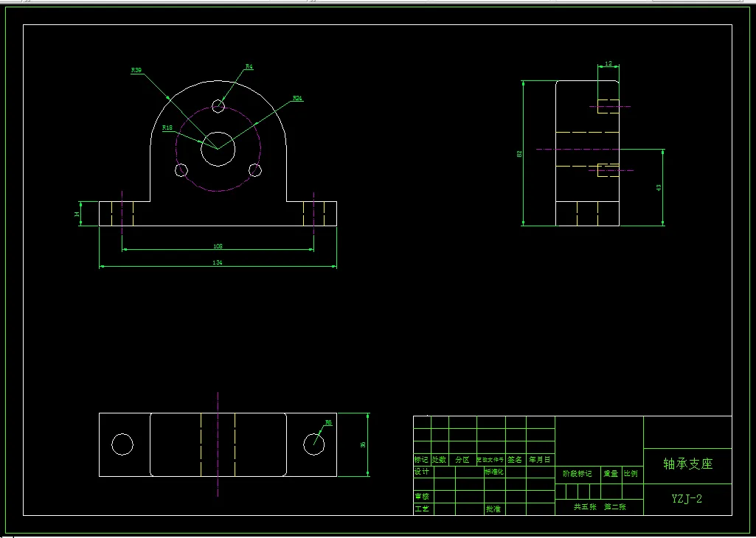The height and width of the screenshot is (538, 756).
Task: Click the drawing number YZJ-2
Action: [x=687, y=498]
